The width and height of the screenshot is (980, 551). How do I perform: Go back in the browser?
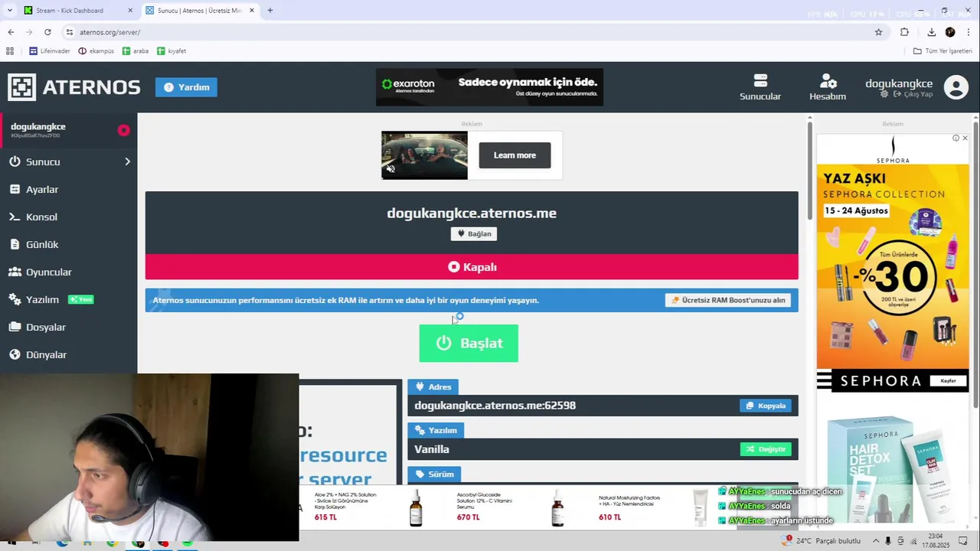pos(11,32)
